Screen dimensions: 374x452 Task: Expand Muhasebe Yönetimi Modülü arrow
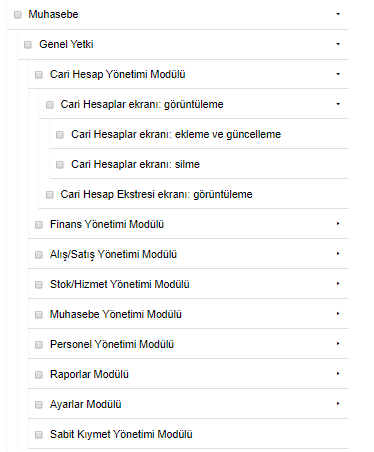click(x=338, y=314)
